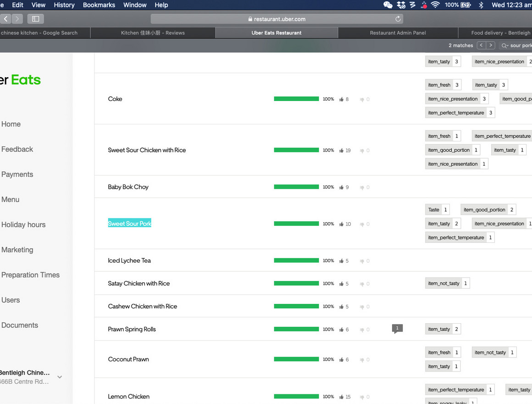Click item_not_tasty tag for Coconut Prawn
Image resolution: width=532 pixels, height=404 pixels.
point(494,353)
